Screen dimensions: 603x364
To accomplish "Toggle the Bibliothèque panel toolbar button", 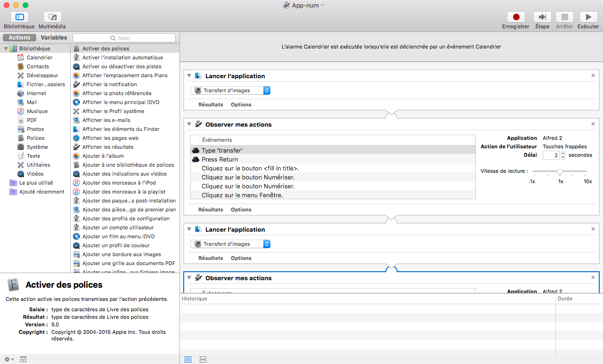I will 19,17.
